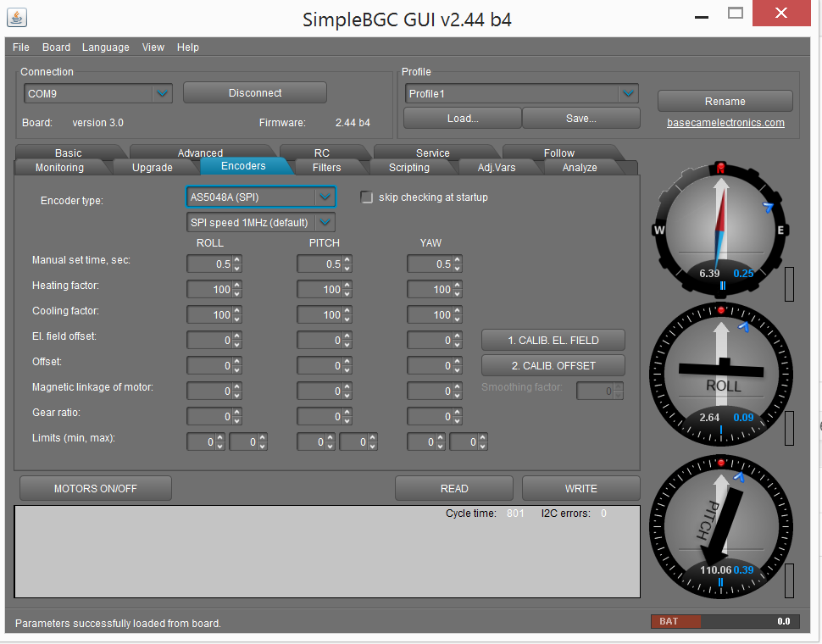This screenshot has height=644, width=822.
Task: Switch to the Filters tab
Action: point(326,167)
